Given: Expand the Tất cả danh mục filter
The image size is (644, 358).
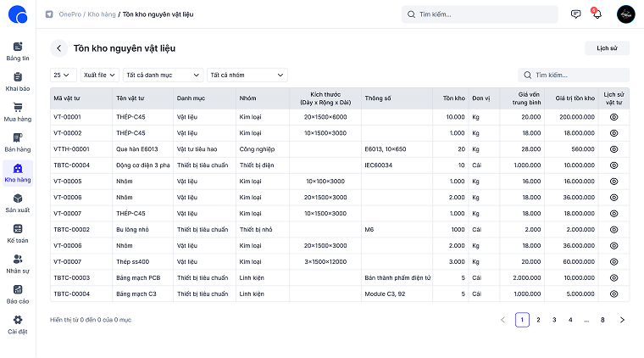Looking at the screenshot, I should 163,75.
